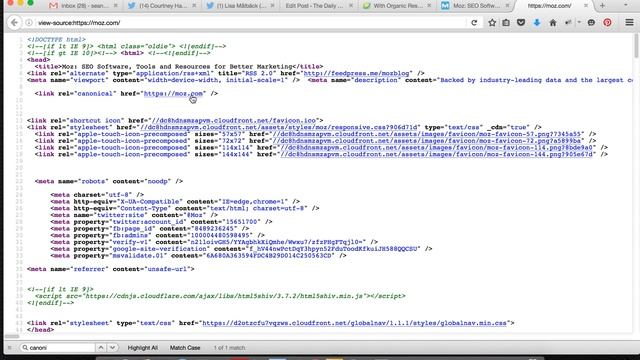
Task: Open the moz-favicon-57.png link
Action: tap(426, 134)
